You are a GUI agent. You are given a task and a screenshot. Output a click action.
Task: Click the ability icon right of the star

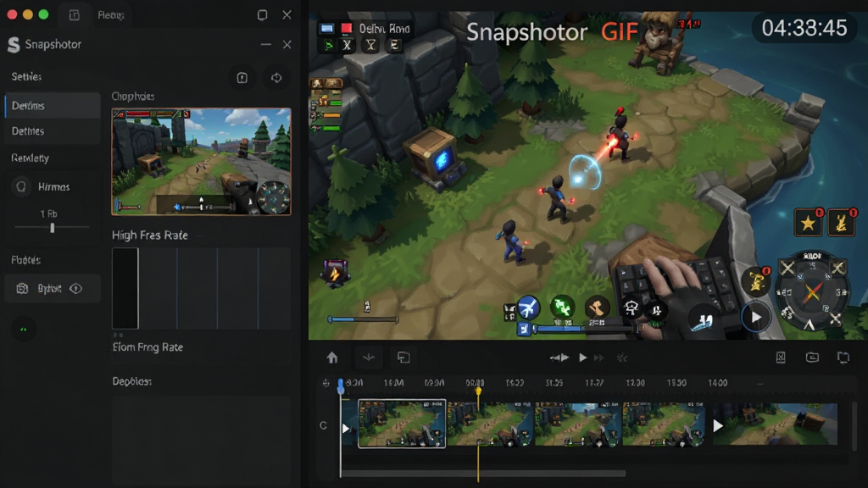point(841,223)
